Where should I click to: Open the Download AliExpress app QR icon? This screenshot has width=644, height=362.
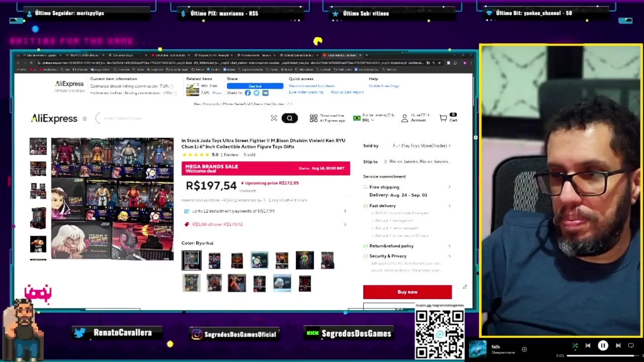click(x=313, y=118)
